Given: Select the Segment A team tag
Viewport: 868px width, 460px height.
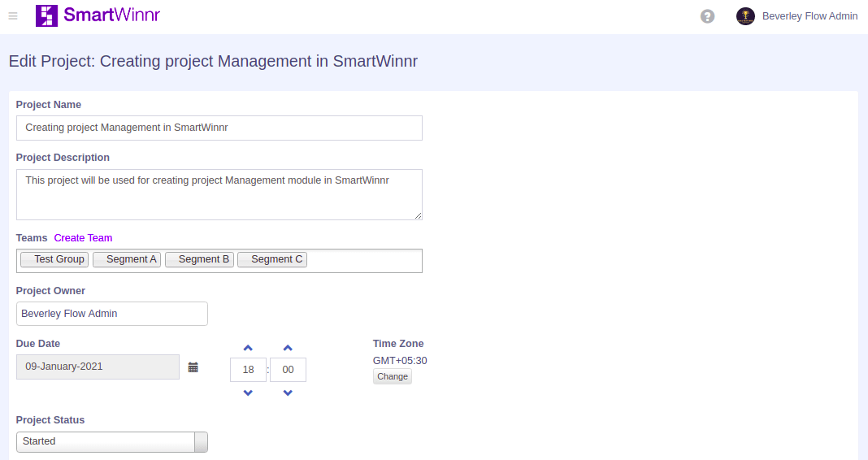Looking at the screenshot, I should click(x=127, y=259).
